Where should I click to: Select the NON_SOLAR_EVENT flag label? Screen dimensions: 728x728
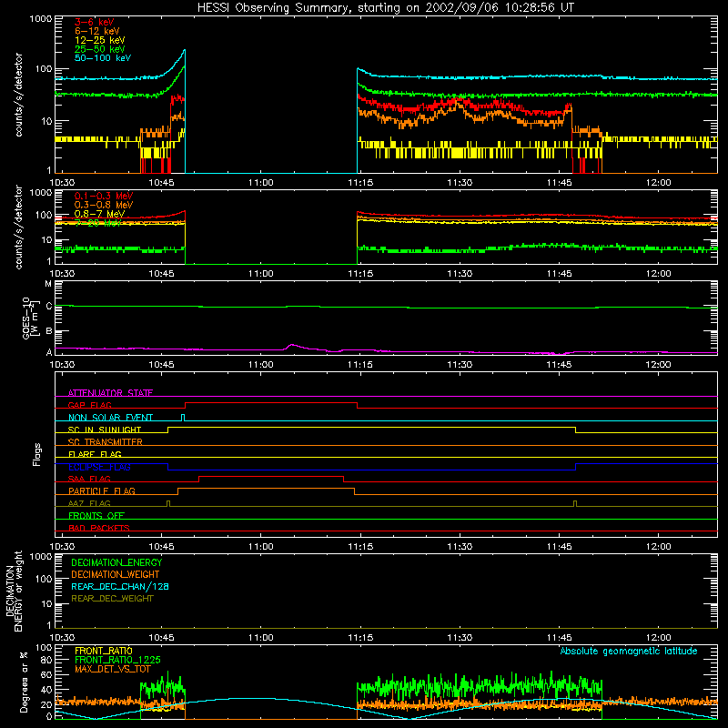click(x=110, y=418)
